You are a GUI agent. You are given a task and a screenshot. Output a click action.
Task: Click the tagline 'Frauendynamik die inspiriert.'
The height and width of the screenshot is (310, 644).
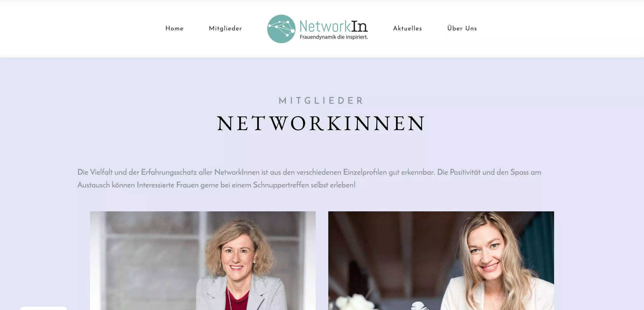coord(334,37)
